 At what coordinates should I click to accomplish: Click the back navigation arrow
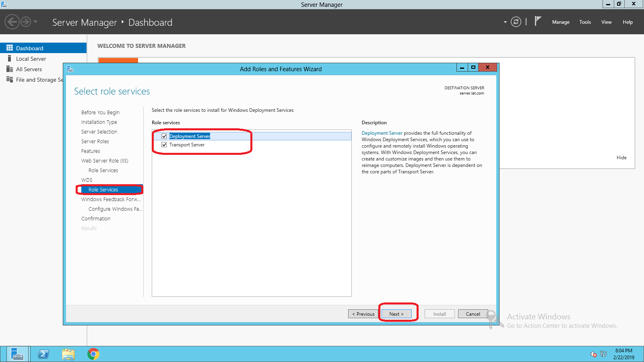point(12,22)
